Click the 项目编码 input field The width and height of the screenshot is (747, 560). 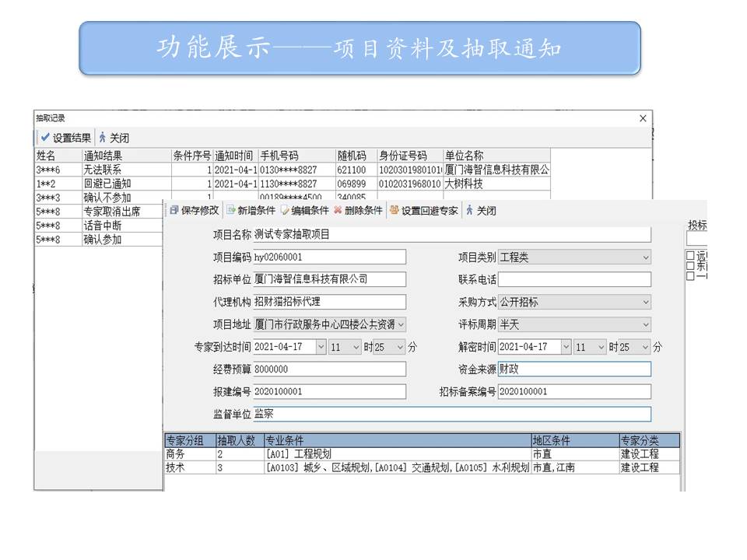tap(330, 257)
